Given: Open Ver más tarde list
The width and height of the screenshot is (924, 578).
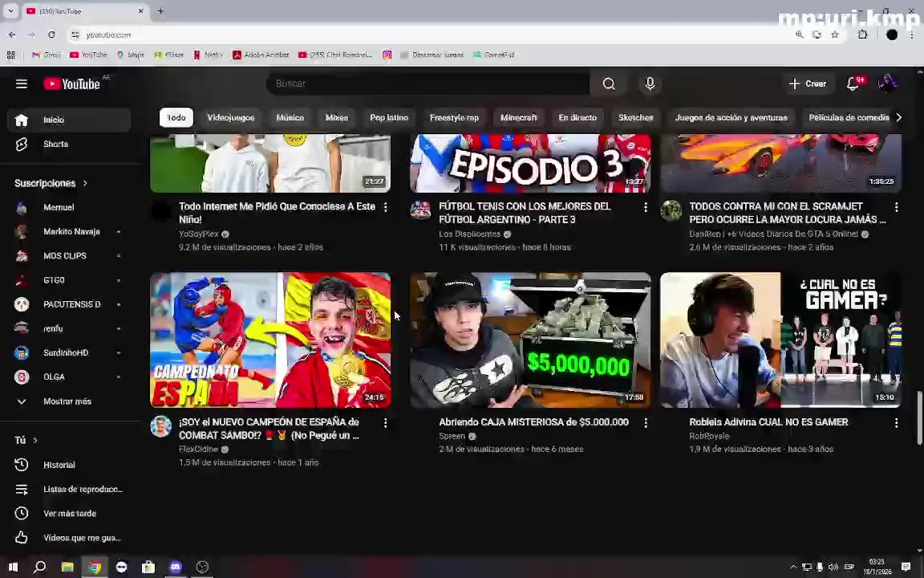Looking at the screenshot, I should [x=69, y=513].
